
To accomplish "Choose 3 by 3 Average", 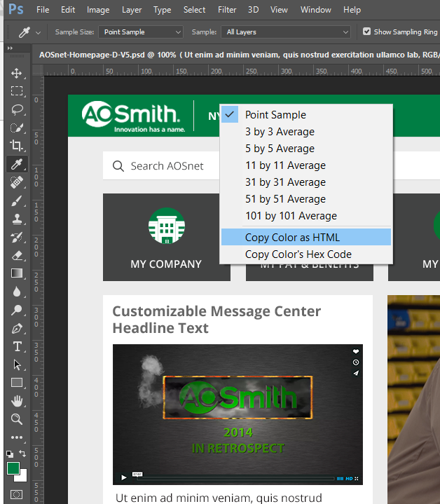I will pos(306,132).
